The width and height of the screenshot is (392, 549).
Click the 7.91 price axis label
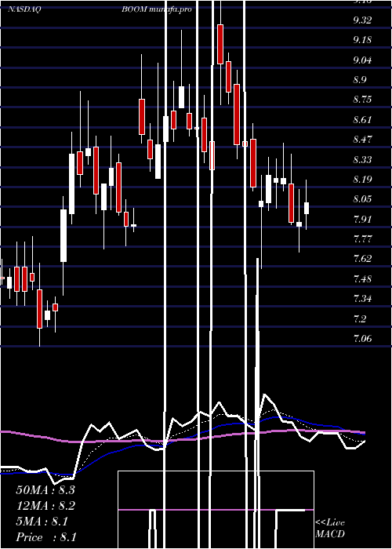362,219
